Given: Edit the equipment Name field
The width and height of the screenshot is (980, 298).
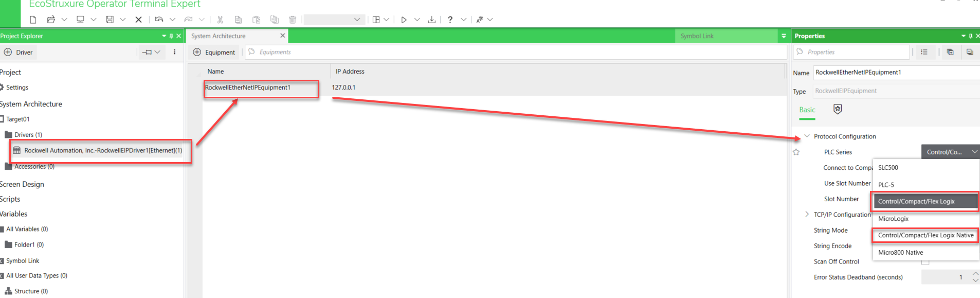Looking at the screenshot, I should (896, 73).
